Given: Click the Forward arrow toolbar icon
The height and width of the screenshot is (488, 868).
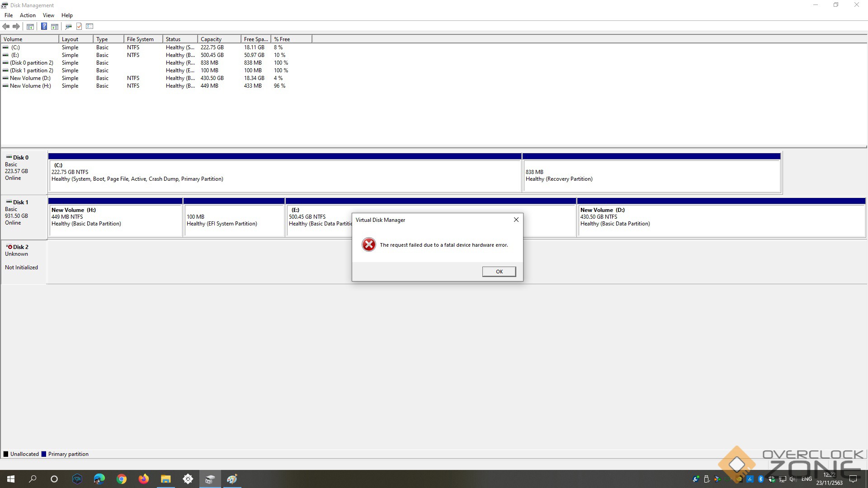Looking at the screenshot, I should pos(16,26).
